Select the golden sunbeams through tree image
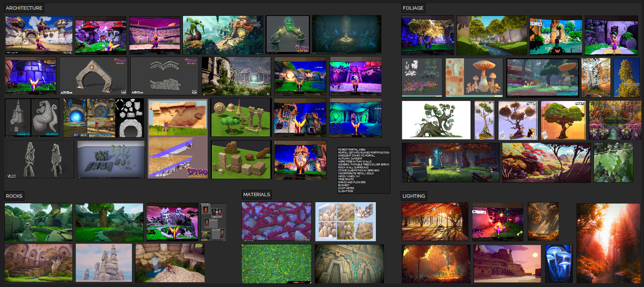644x287 pixels. click(x=543, y=222)
